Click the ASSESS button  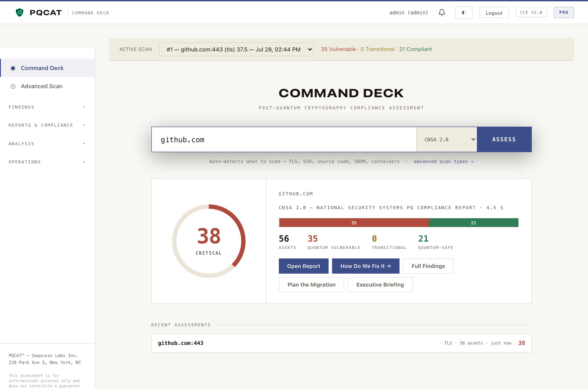pos(504,139)
